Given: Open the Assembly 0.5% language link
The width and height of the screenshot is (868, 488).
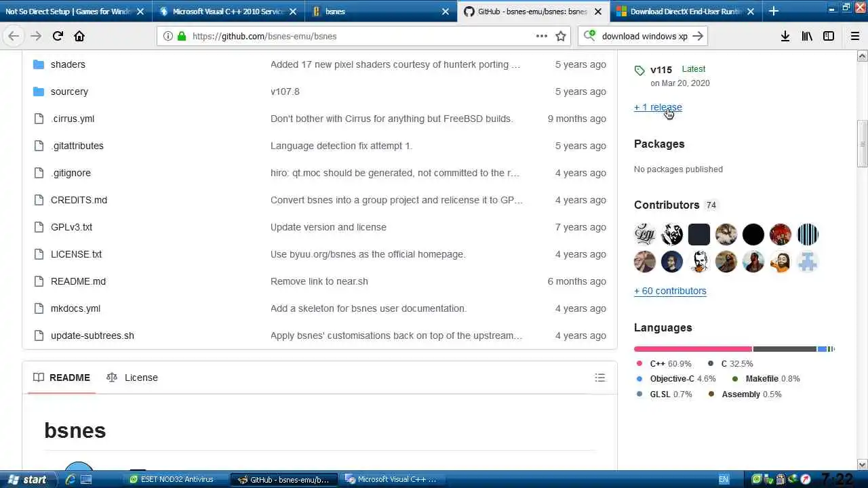Looking at the screenshot, I should (x=745, y=394).
